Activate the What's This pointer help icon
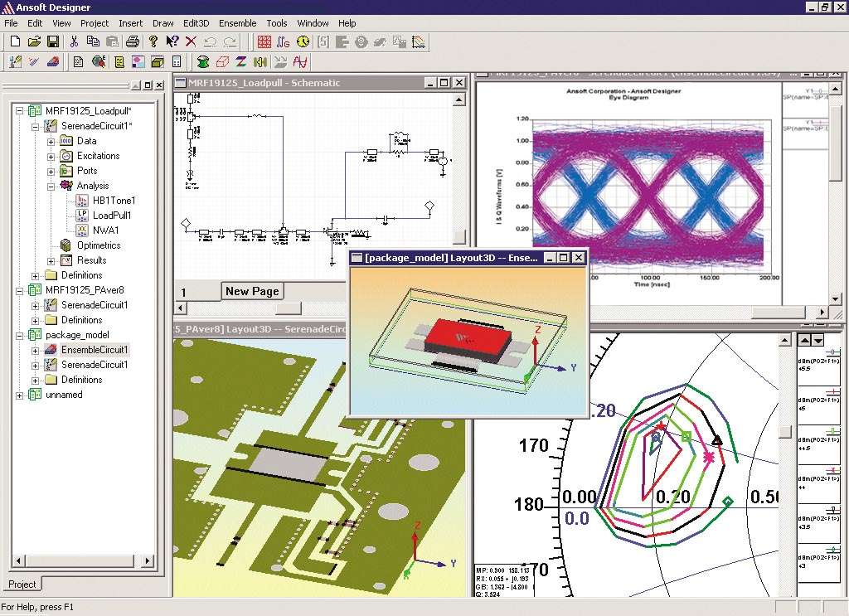The image size is (849, 616). 172,41
